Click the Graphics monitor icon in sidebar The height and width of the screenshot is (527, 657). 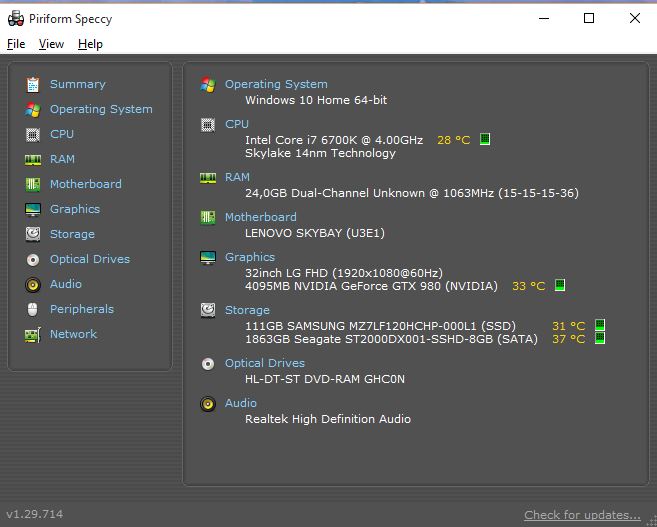coord(33,209)
